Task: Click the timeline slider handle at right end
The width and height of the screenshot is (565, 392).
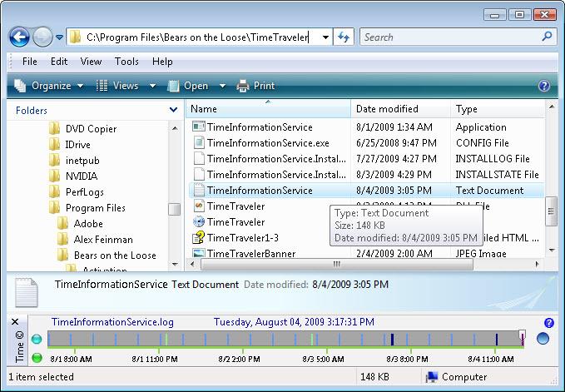Action: point(522,335)
